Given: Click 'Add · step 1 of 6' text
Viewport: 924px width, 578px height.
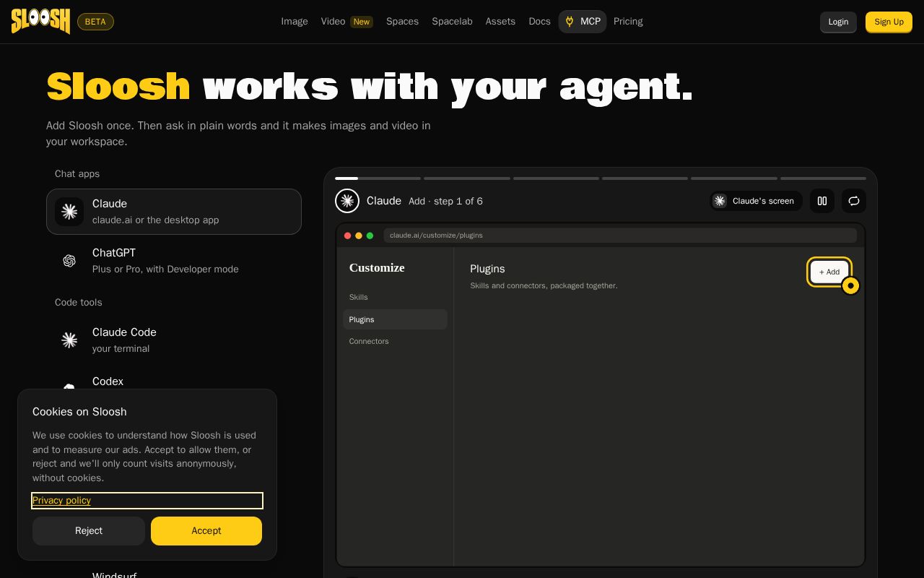Looking at the screenshot, I should (x=445, y=202).
